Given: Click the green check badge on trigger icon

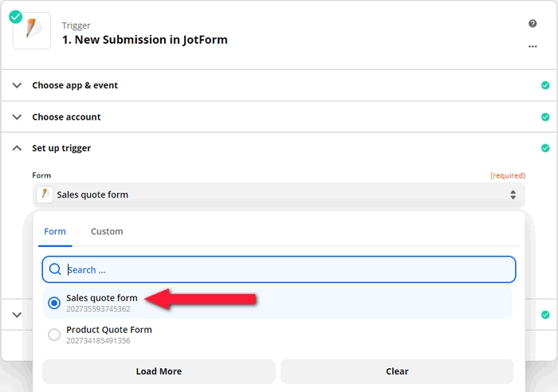Looking at the screenshot, I should (16, 17).
